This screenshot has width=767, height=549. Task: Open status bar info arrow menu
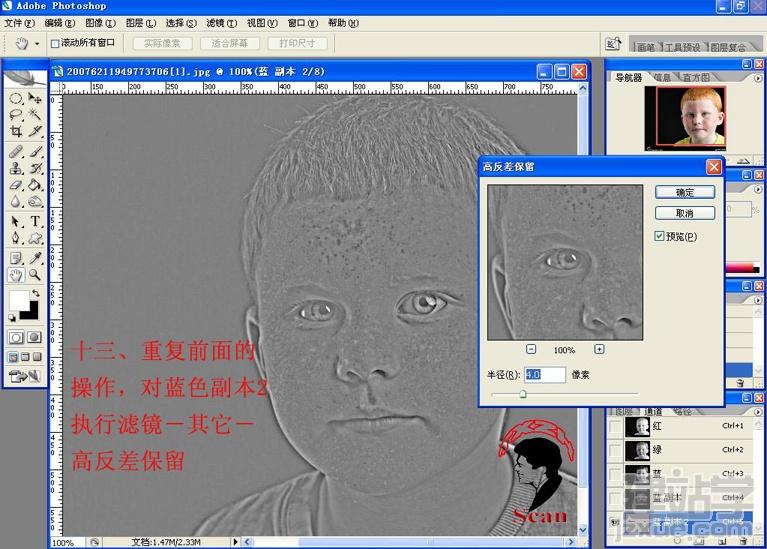coord(235,542)
